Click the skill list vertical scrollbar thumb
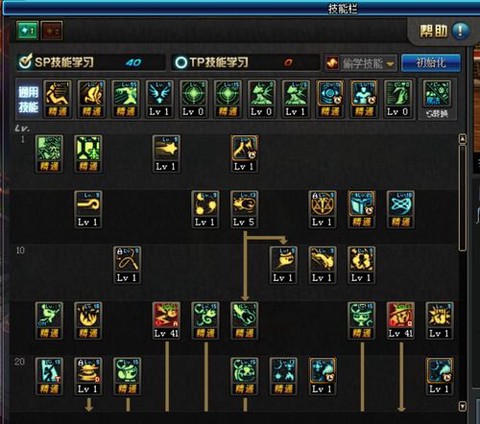 (x=462, y=198)
